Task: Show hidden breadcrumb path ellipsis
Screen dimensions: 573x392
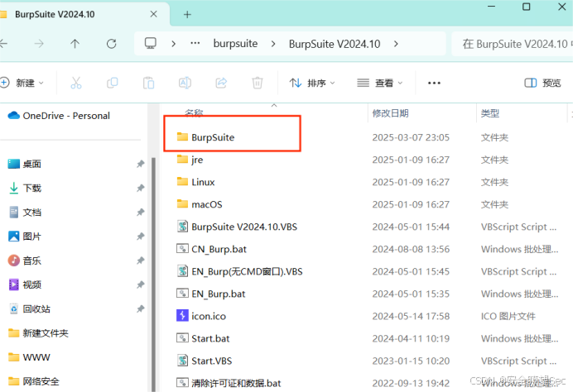Action: point(195,43)
